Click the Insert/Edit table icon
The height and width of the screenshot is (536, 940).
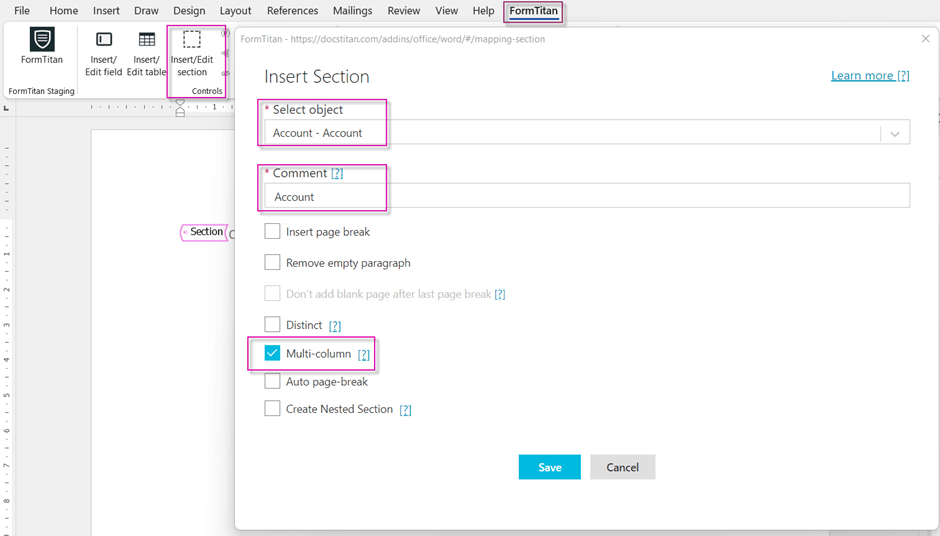(147, 40)
